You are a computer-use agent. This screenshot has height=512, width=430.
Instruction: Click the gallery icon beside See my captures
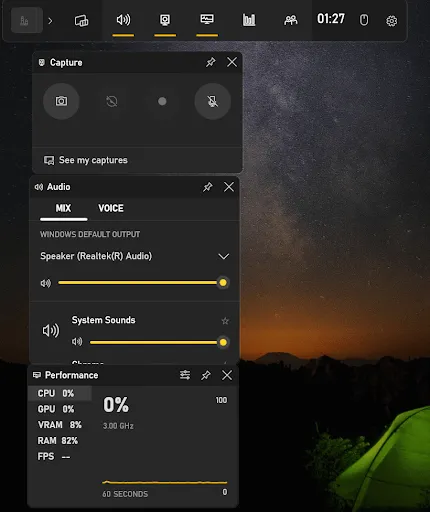[49, 160]
